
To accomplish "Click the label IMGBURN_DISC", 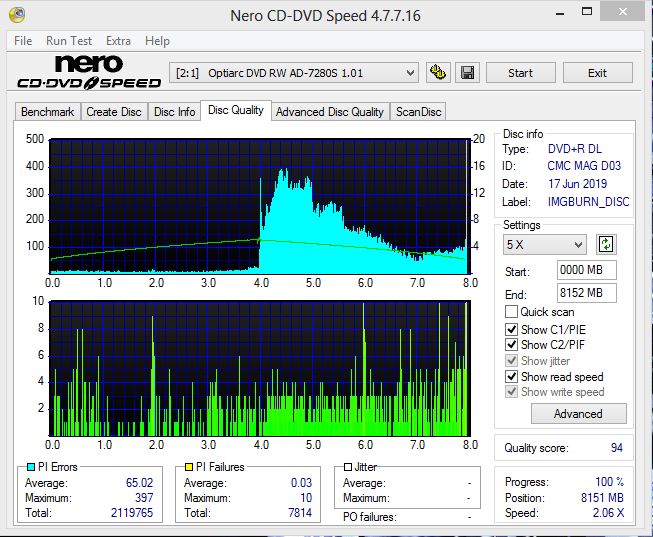I will (588, 202).
